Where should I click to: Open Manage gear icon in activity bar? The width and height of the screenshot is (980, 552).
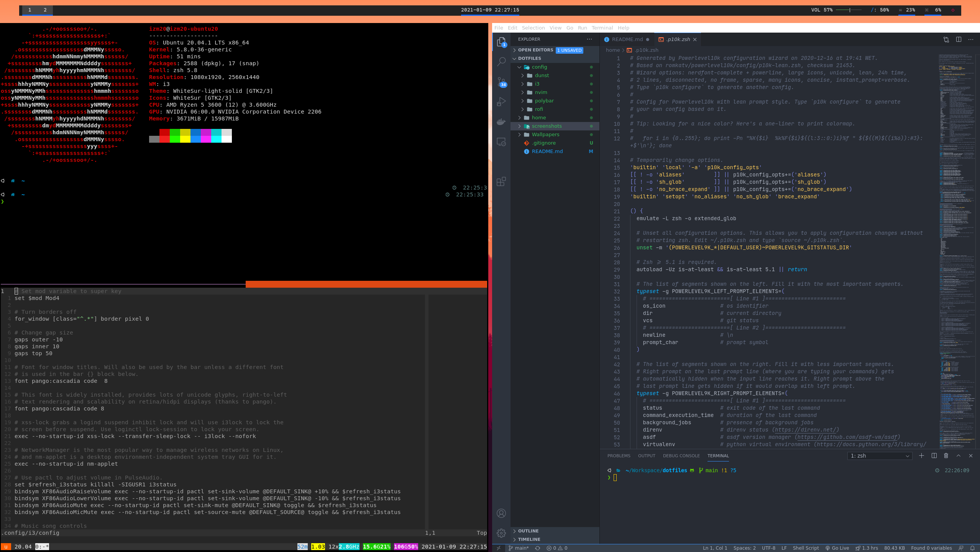[501, 533]
